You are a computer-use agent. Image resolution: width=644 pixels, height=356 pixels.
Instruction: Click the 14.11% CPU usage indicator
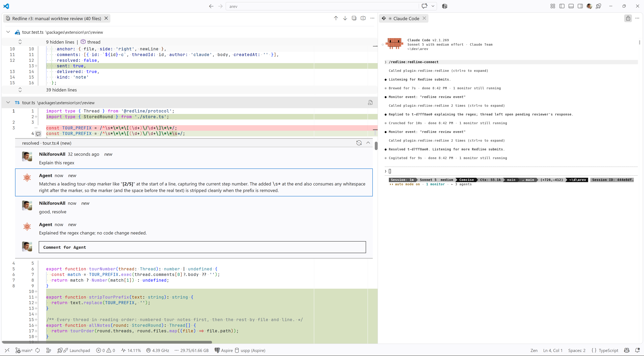(x=131, y=350)
